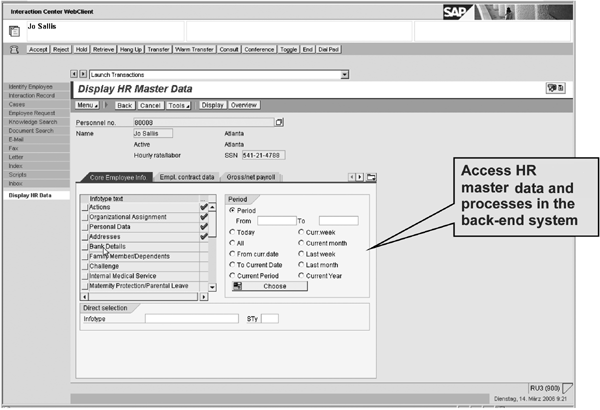
Task: Select the From curr.date radio button
Action: tap(232, 254)
